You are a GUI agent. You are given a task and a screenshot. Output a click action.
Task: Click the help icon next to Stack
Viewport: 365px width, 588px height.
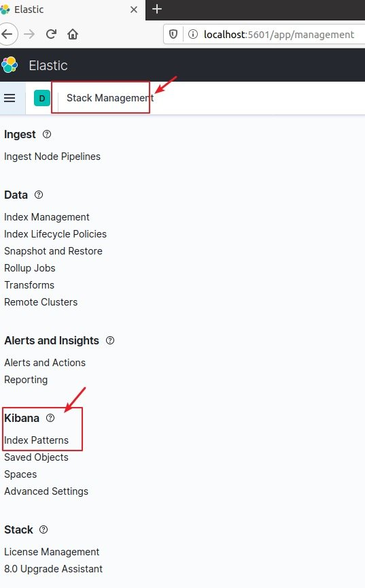point(44,529)
